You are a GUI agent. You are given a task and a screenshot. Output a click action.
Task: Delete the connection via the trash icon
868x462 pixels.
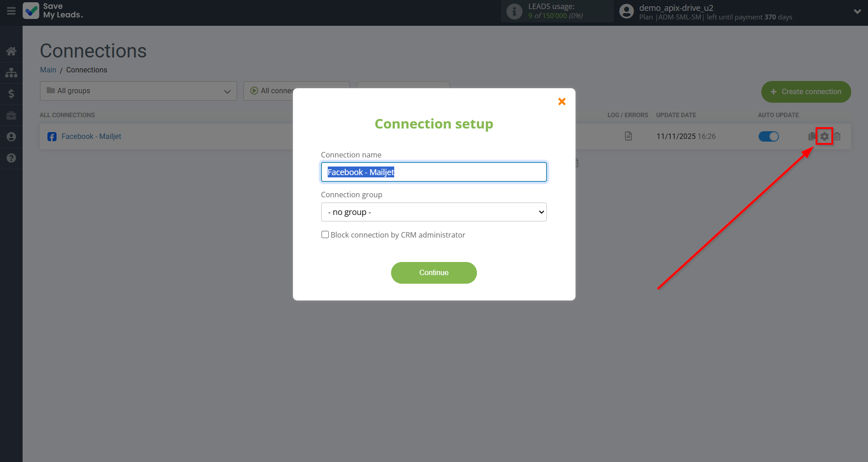[x=837, y=136]
